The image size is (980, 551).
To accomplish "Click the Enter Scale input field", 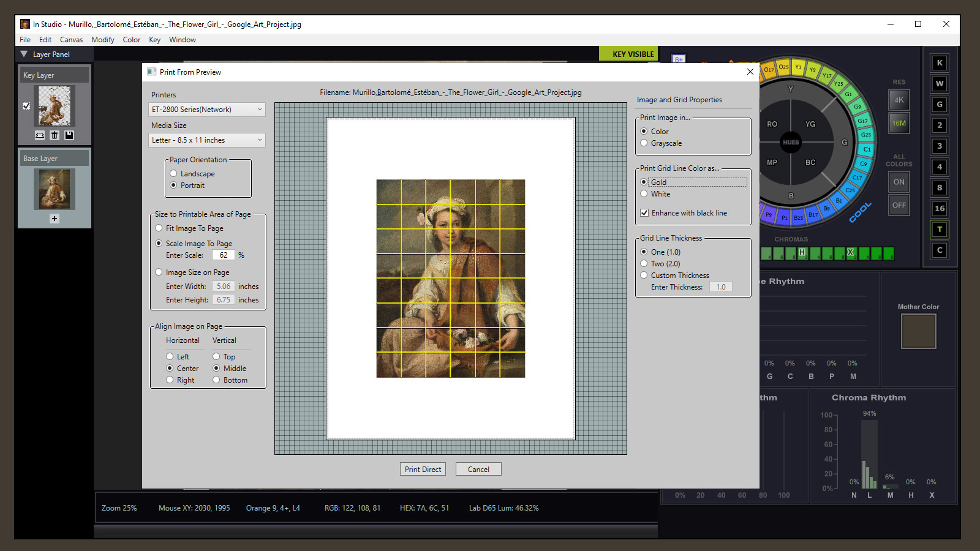I will pos(224,255).
